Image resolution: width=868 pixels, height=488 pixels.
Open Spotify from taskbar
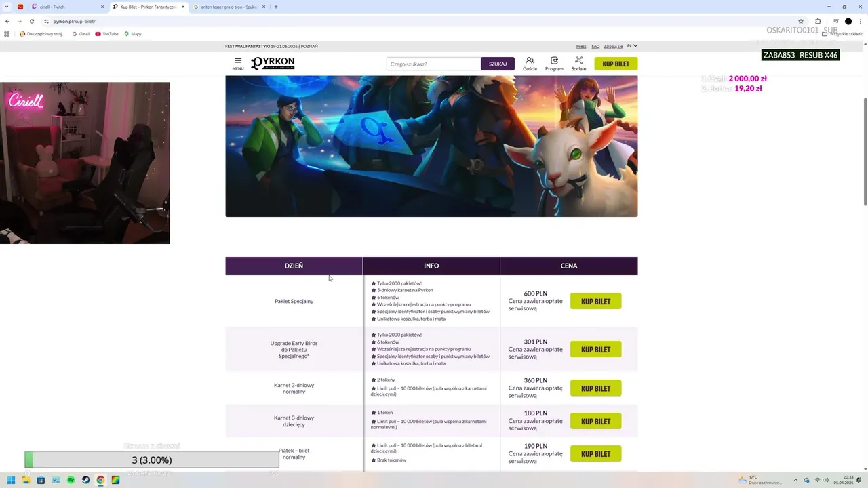71,480
